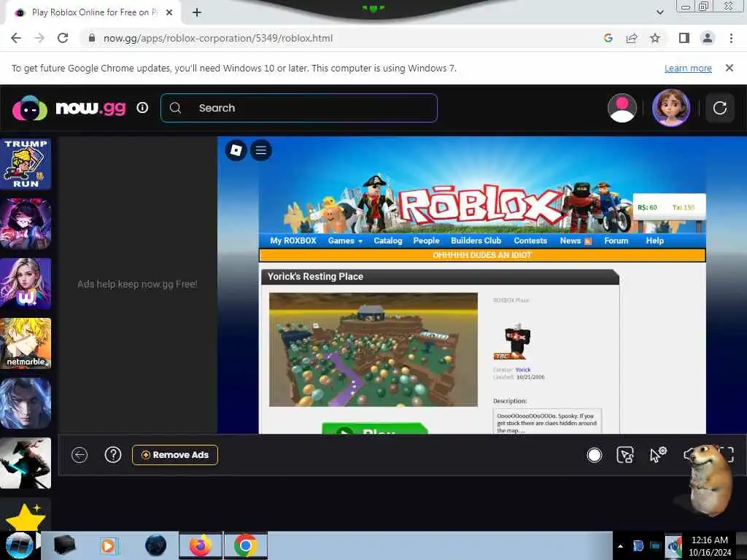Image resolution: width=747 pixels, height=560 pixels.
Task: Click the now.gg logo
Action: point(69,108)
